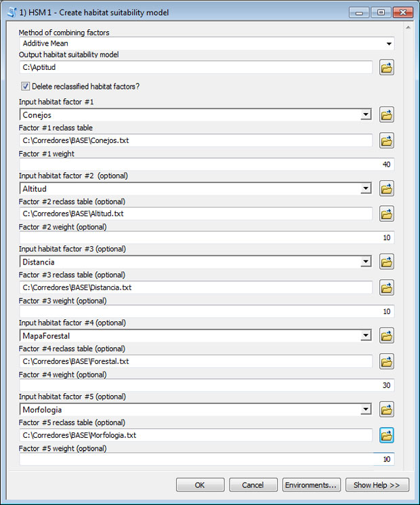Screen dimensions: 420x505
Task: Browse for output habitat suitability model location
Action: 387,67
